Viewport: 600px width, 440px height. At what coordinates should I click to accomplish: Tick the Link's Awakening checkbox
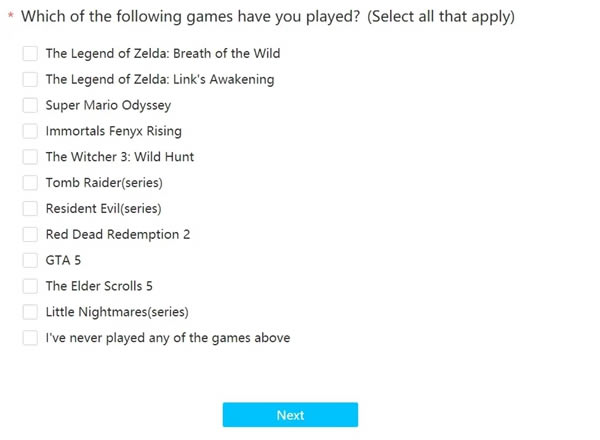(30, 79)
